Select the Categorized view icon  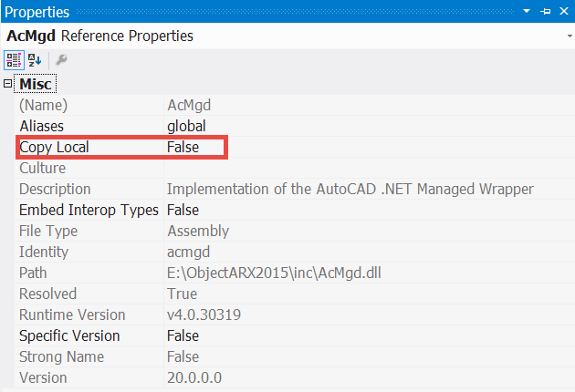(x=14, y=60)
